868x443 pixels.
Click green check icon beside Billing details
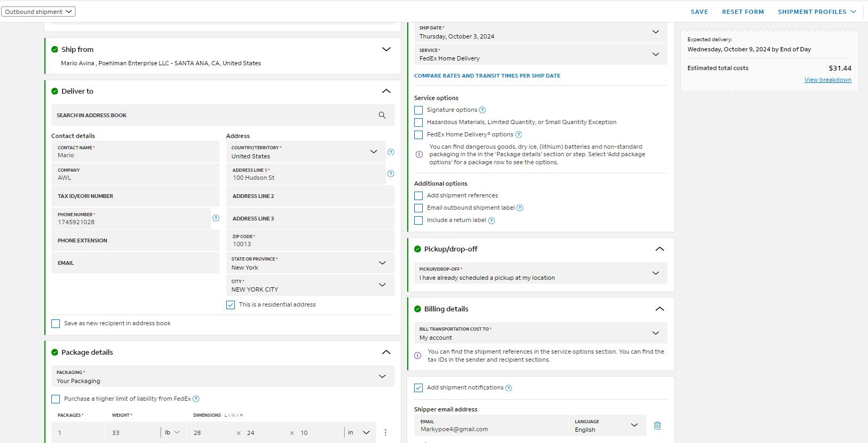click(417, 309)
